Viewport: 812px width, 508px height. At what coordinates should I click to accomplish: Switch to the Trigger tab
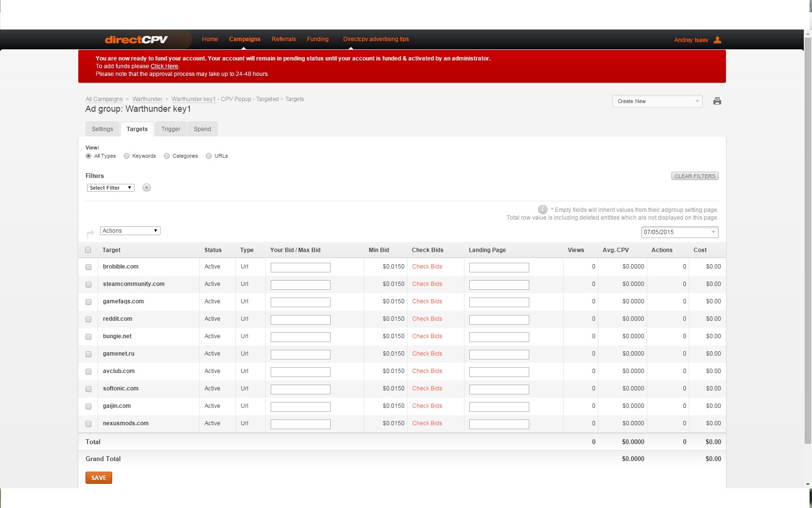(171, 129)
